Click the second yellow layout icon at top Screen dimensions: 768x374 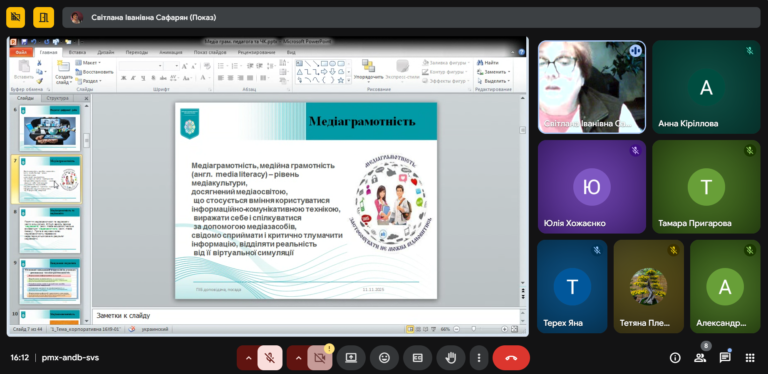[x=44, y=18]
